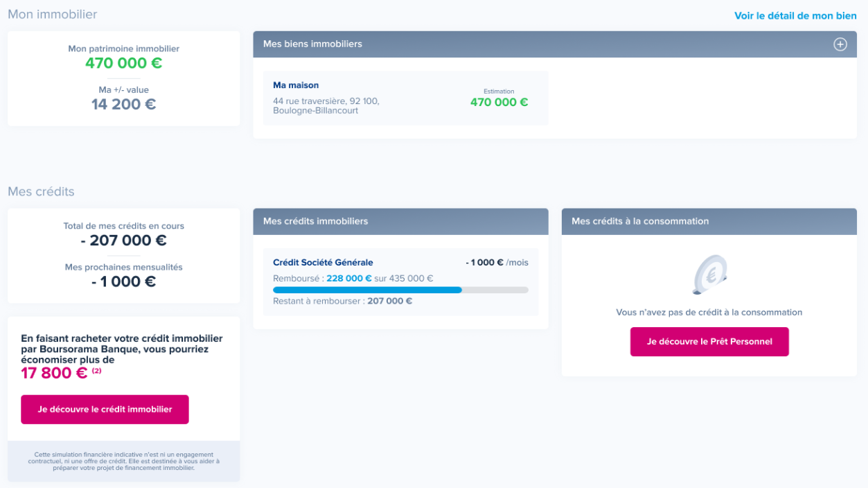Open the 'Mes biens immobiliers' header bar
This screenshot has width=868, height=488.
click(312, 44)
